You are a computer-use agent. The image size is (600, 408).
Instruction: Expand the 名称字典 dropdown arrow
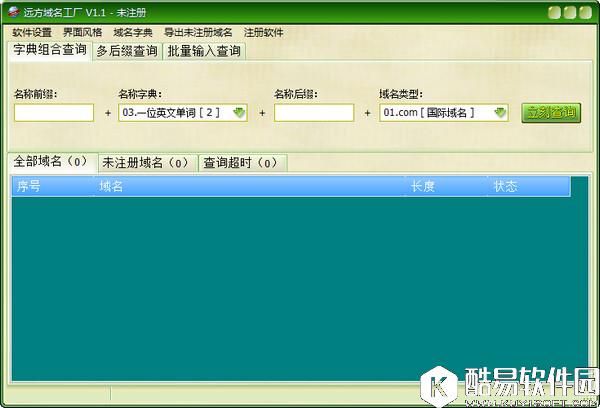(239, 113)
